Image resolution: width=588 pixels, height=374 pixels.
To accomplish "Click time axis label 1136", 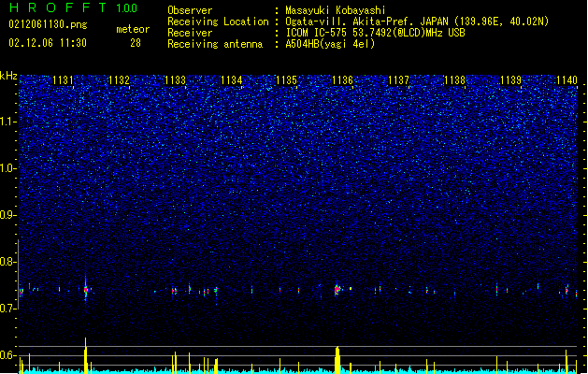I will 342,80.
